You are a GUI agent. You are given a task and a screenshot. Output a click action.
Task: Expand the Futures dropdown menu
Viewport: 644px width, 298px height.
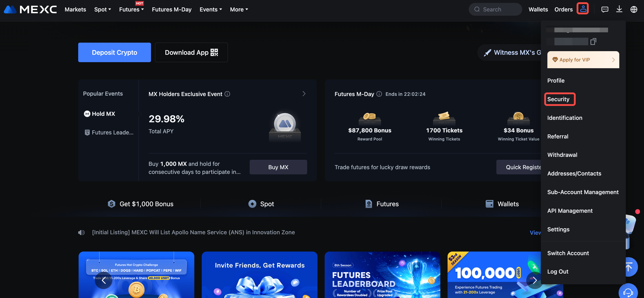(x=131, y=9)
